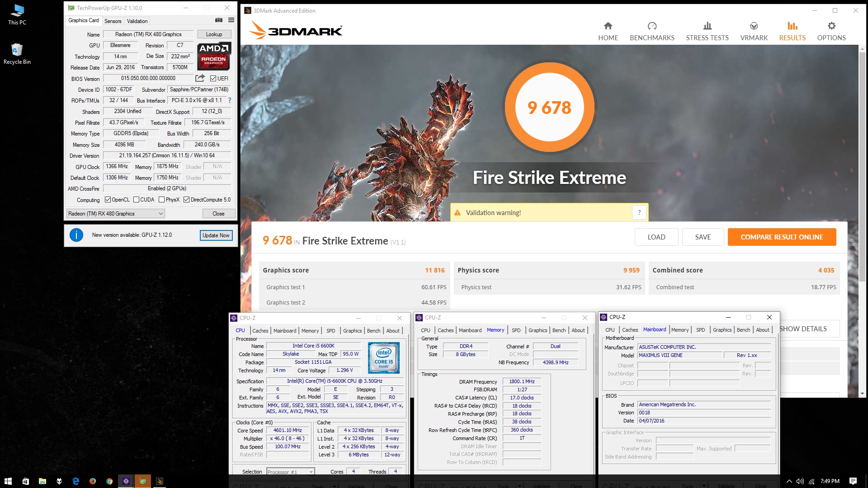Open STRESS TESTS bar chart icon
The image size is (868, 488).
click(x=708, y=26)
